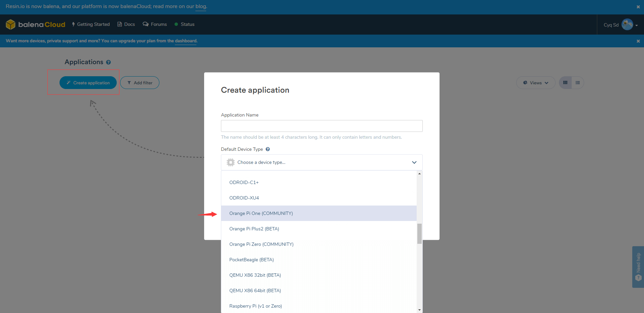This screenshot has width=644, height=313.
Task: Open the Need help side tab
Action: click(x=638, y=267)
